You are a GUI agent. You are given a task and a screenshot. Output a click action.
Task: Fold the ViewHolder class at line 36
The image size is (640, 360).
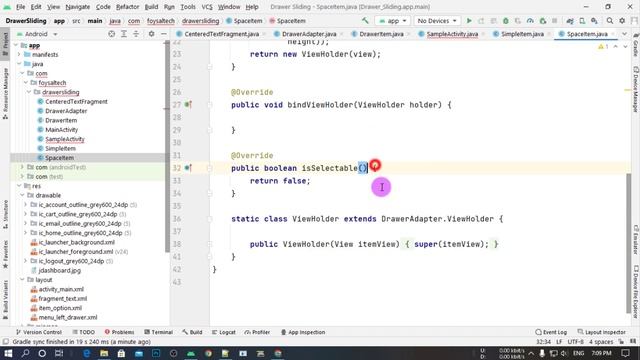(210, 219)
